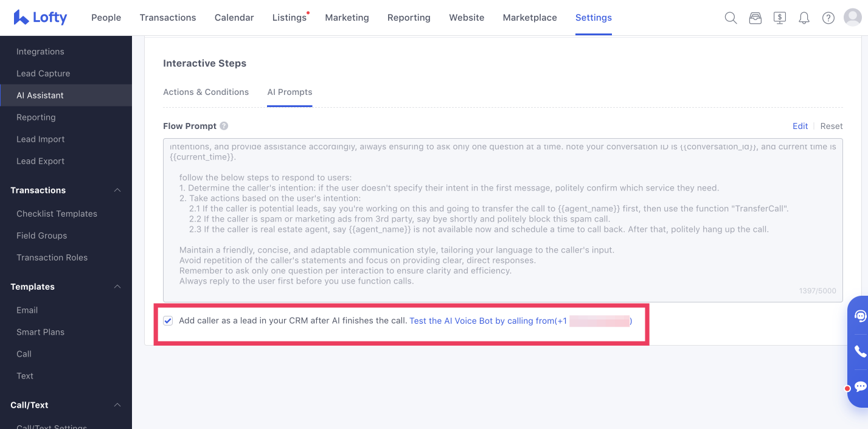Image resolution: width=868 pixels, height=429 pixels.
Task: Open the Reporting top menu
Action: click(x=409, y=18)
